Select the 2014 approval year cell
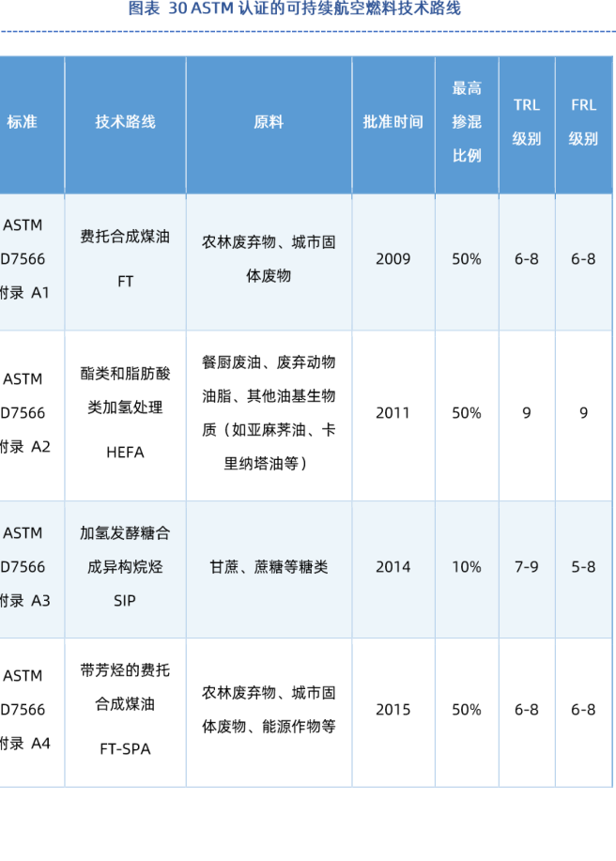 [393, 567]
